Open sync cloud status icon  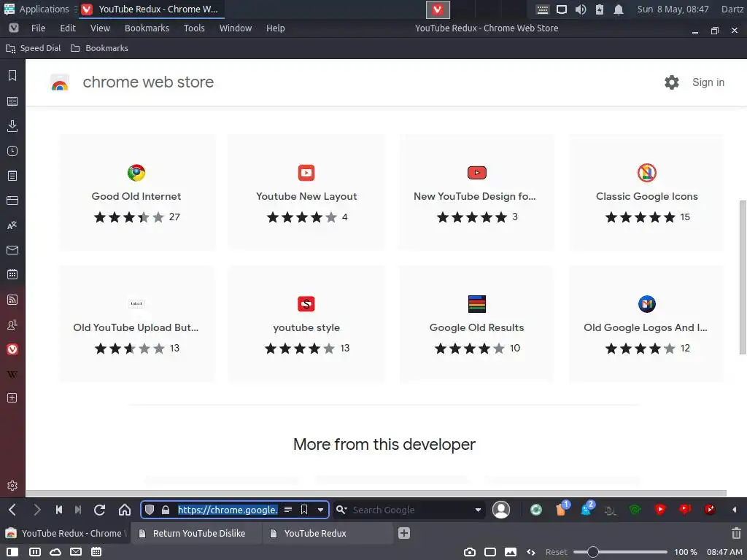tap(55, 552)
